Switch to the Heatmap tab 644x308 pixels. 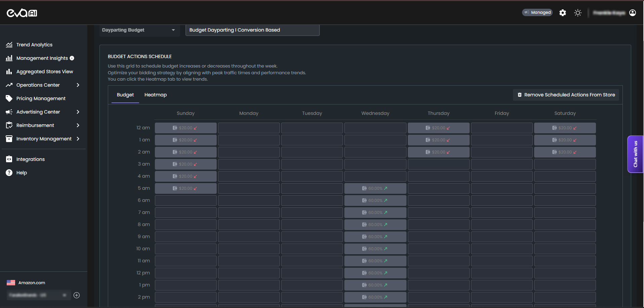155,95
